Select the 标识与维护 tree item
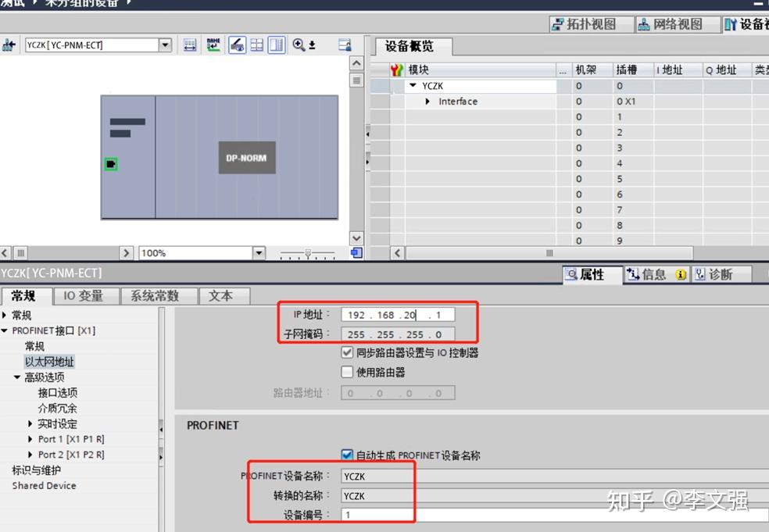This screenshot has height=532, width=769. click(x=36, y=470)
